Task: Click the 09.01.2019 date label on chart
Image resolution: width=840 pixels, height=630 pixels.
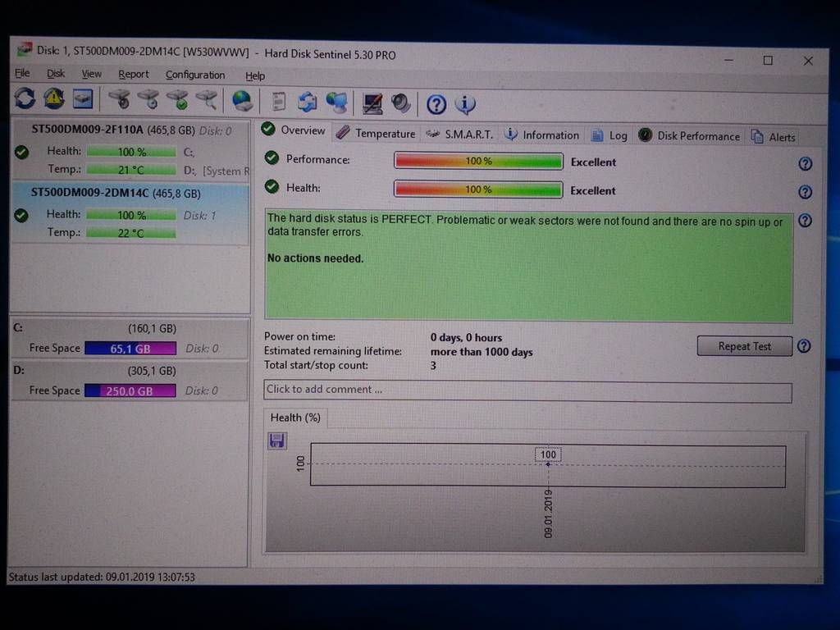Action: click(x=548, y=514)
